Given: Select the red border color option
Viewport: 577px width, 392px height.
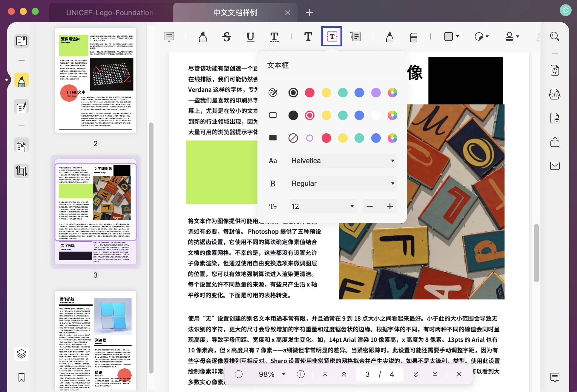Looking at the screenshot, I should pos(310,115).
